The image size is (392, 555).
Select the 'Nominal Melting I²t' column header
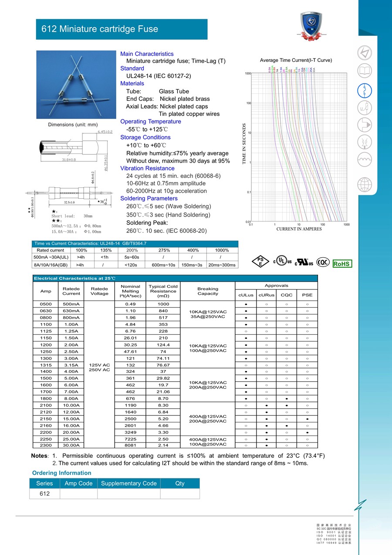pos(130,291)
